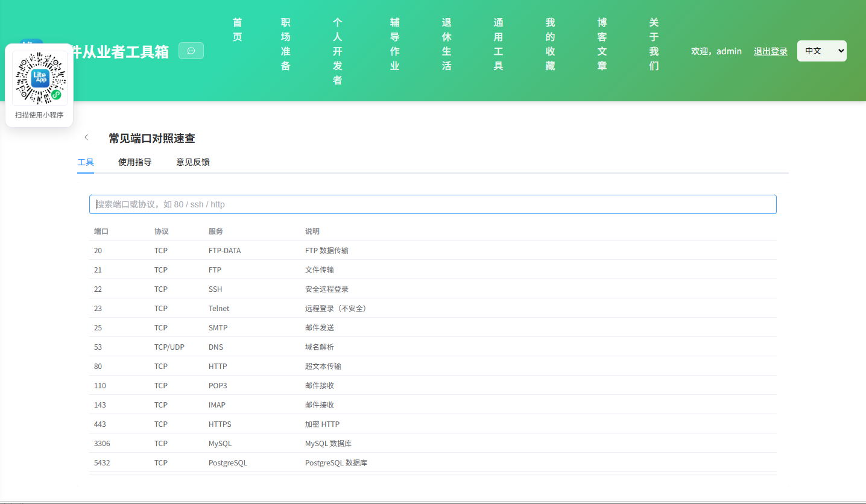The width and height of the screenshot is (866, 504).
Task: Click the mini-program QR code image
Action: pos(39,78)
